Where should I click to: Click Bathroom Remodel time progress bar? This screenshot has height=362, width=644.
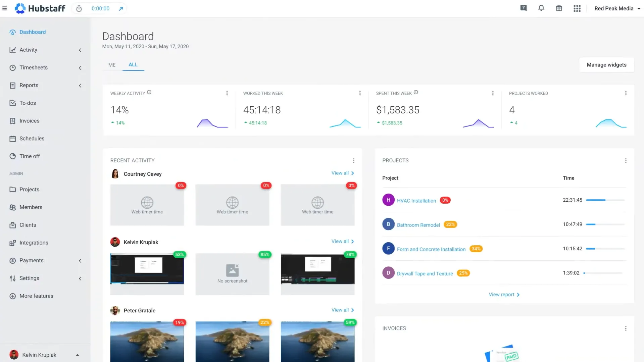pyautogui.click(x=605, y=224)
